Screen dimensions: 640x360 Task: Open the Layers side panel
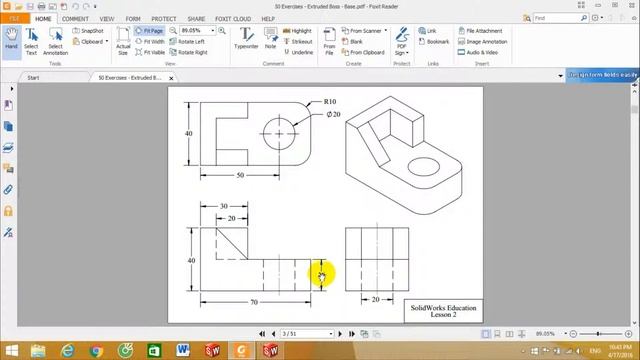(x=8, y=148)
